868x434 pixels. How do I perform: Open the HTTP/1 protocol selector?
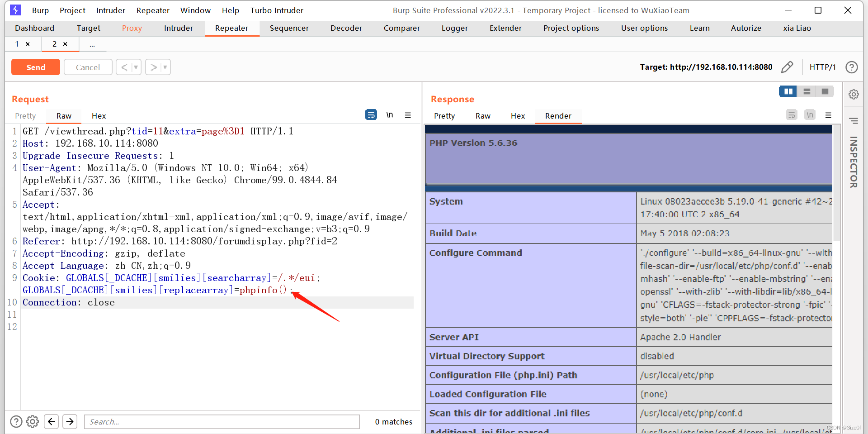(x=823, y=67)
